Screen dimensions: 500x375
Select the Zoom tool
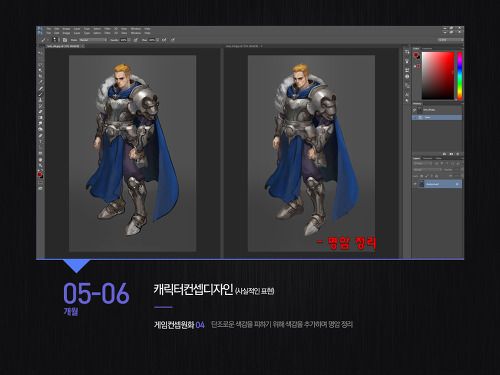41,165
